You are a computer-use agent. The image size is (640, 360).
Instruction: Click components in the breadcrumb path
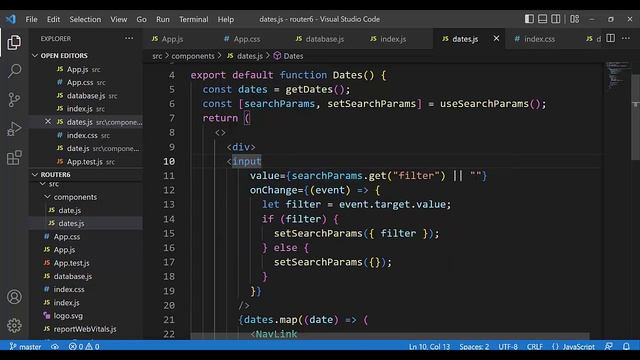click(193, 56)
